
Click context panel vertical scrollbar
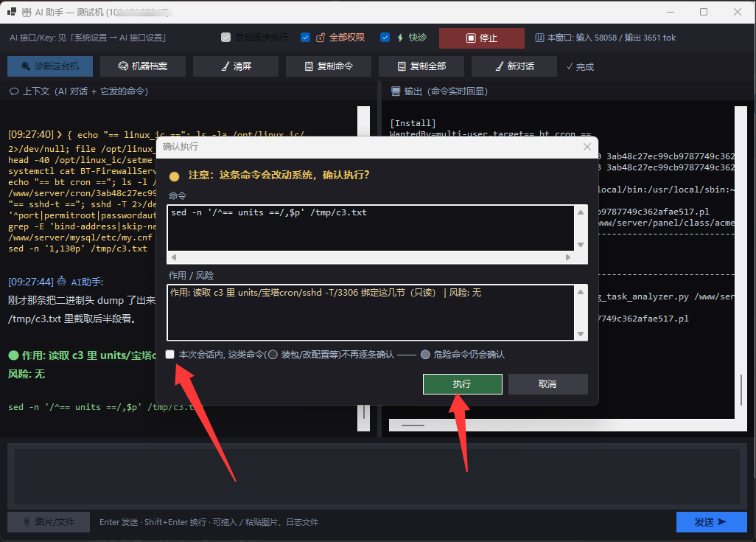click(363, 269)
